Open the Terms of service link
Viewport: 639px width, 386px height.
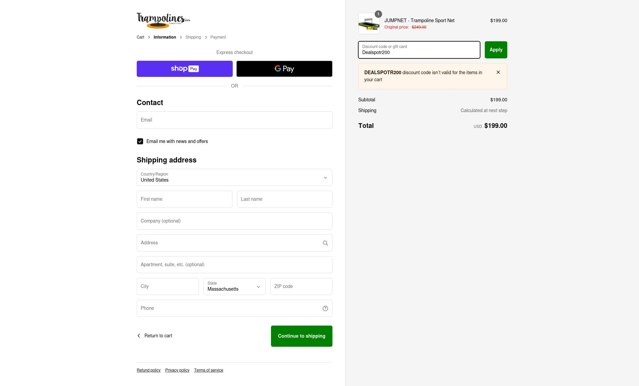(x=209, y=371)
